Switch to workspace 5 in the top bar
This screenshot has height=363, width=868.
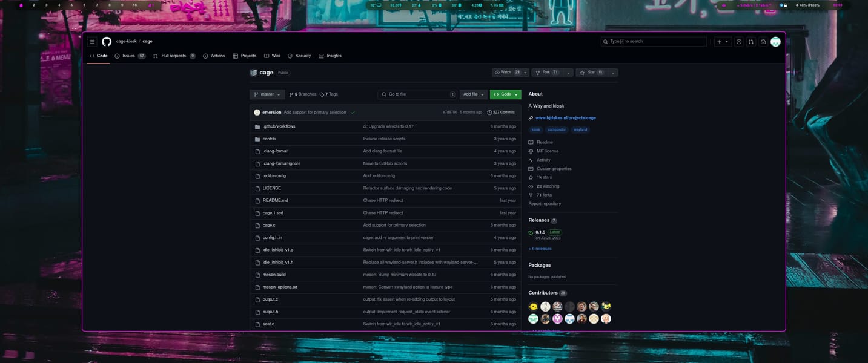(71, 5)
